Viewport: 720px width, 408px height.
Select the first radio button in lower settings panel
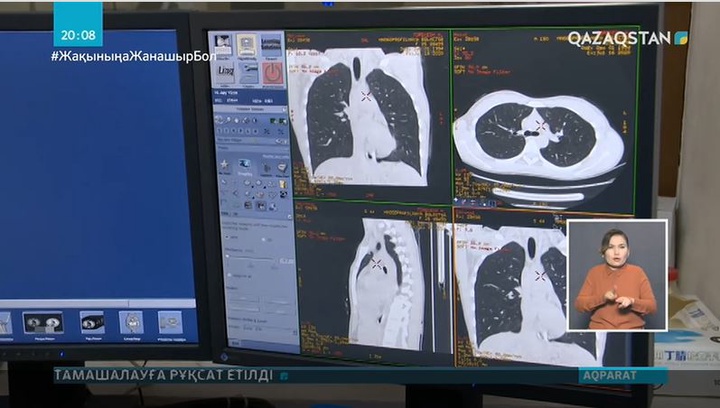click(227, 238)
